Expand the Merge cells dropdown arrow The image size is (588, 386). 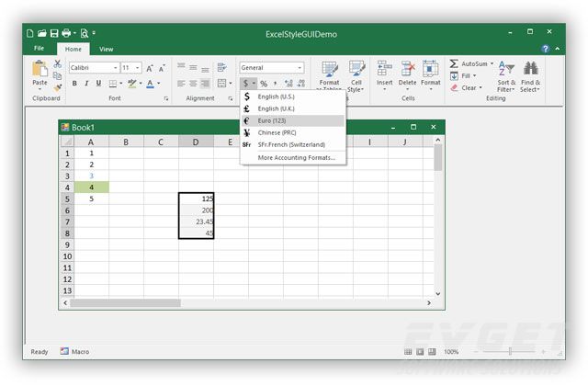231,84
